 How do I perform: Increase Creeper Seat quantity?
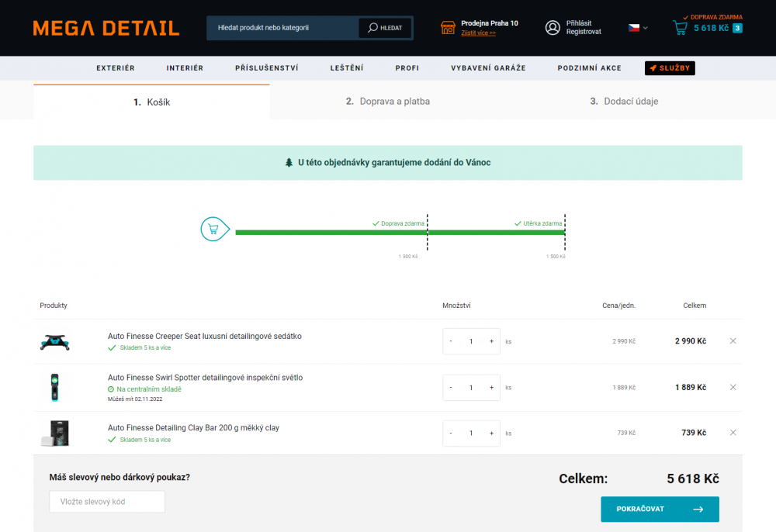491,341
